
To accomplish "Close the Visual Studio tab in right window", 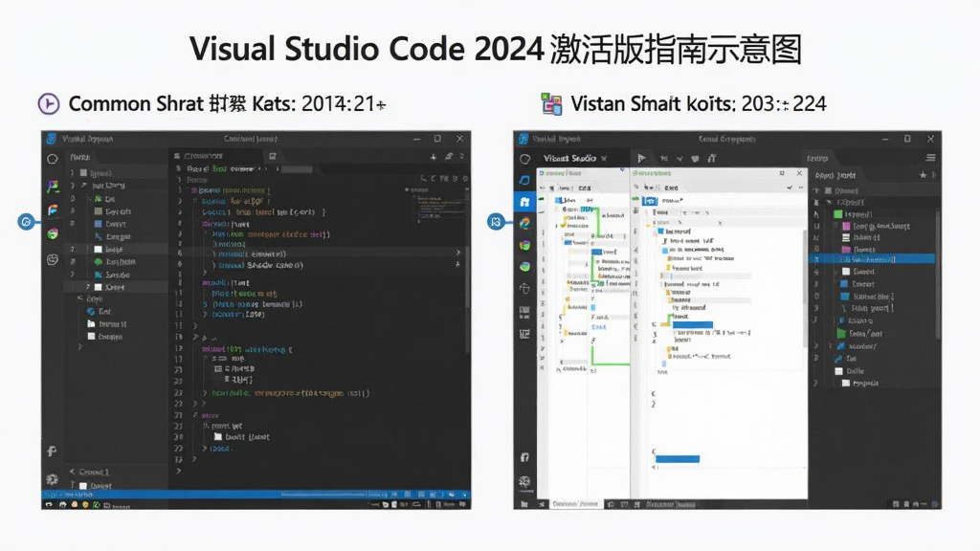I will [604, 159].
